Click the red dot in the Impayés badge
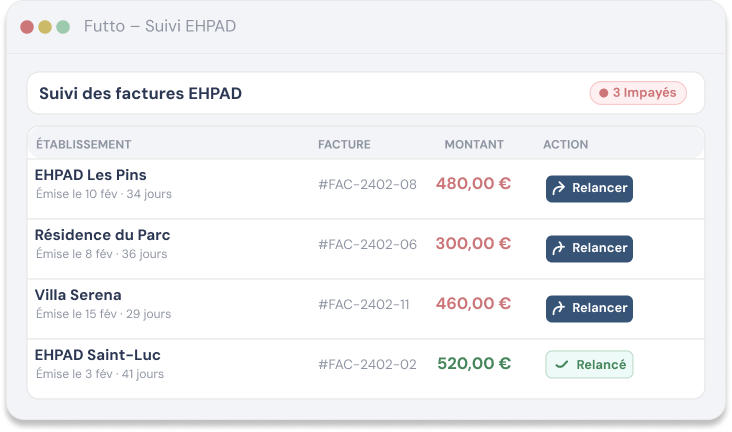Image resolution: width=732 pixels, height=432 pixels. [x=603, y=93]
